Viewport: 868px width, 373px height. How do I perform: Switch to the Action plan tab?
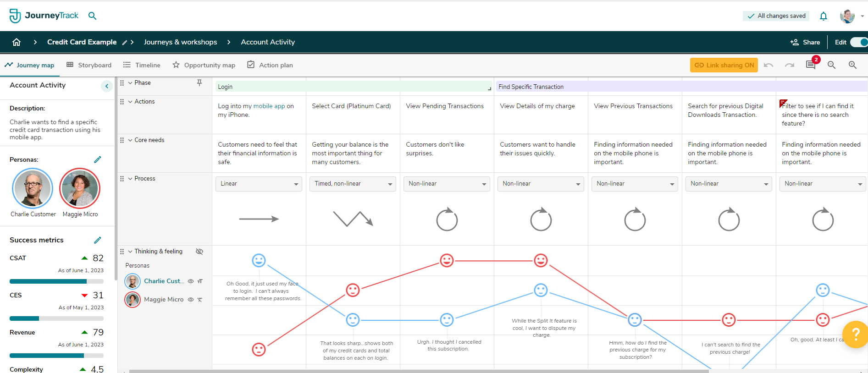(x=270, y=65)
